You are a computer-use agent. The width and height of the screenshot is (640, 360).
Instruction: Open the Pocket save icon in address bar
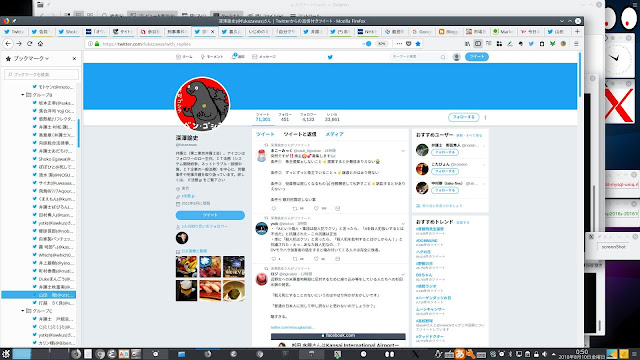tap(409, 44)
